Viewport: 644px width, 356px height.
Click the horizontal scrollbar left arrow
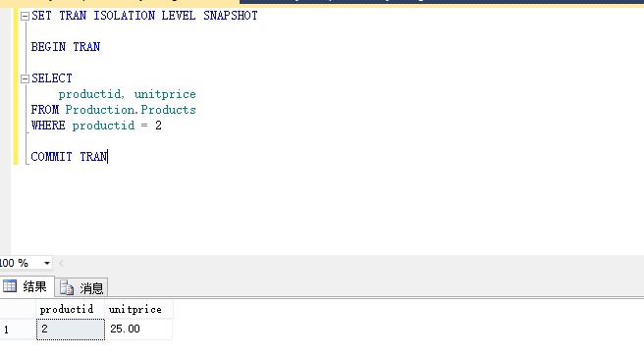click(62, 263)
